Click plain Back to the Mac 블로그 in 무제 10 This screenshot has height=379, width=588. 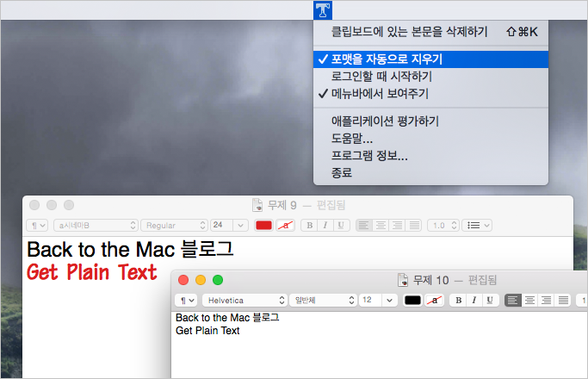click(227, 318)
